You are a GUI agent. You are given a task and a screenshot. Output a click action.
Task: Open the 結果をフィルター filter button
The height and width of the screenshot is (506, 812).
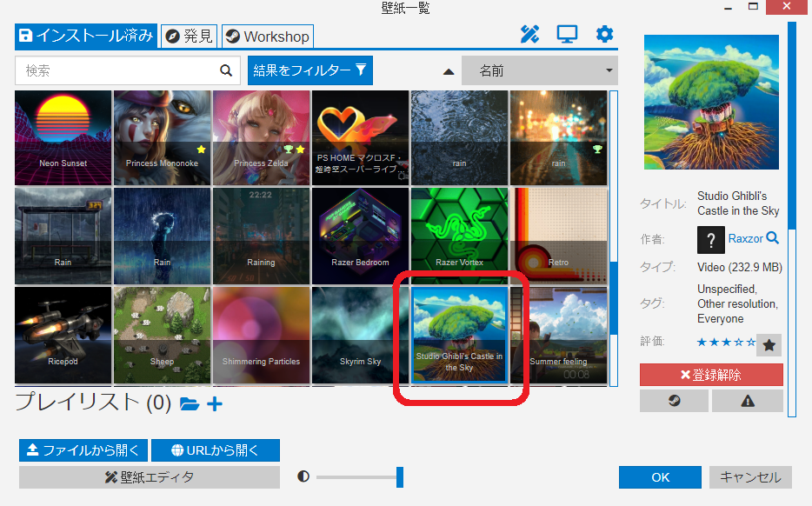point(310,70)
